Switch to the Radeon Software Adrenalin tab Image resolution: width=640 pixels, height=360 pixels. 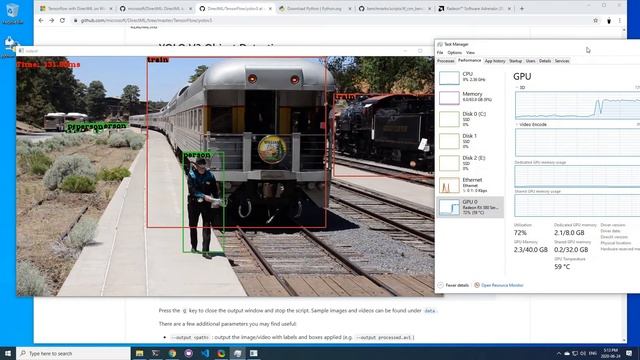(x=474, y=8)
